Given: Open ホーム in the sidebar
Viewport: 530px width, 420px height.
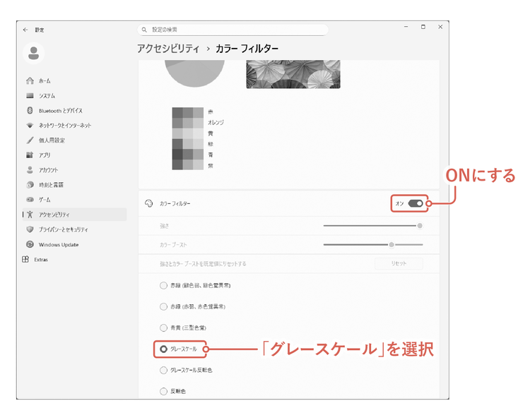Looking at the screenshot, I should (74, 80).
